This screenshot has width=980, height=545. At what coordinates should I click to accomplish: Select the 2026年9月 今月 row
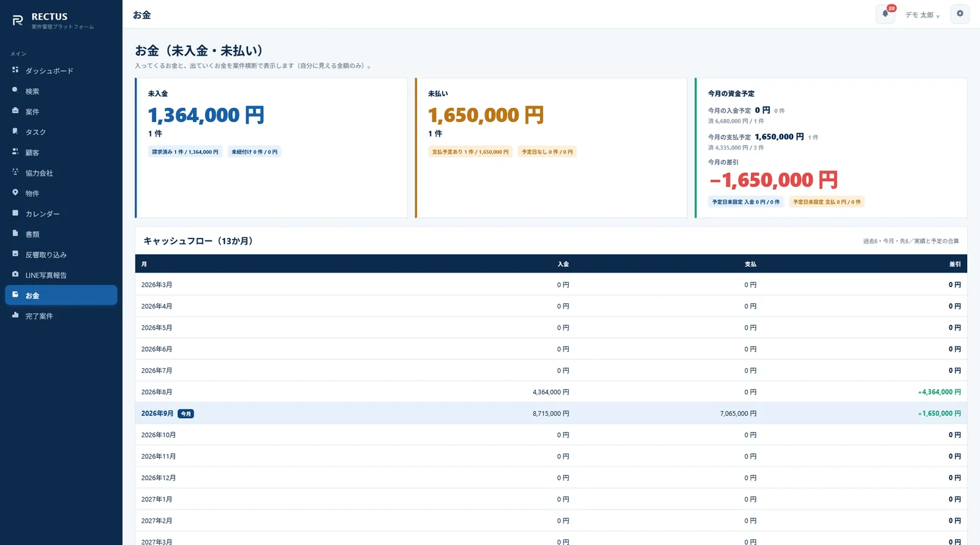coord(551,413)
